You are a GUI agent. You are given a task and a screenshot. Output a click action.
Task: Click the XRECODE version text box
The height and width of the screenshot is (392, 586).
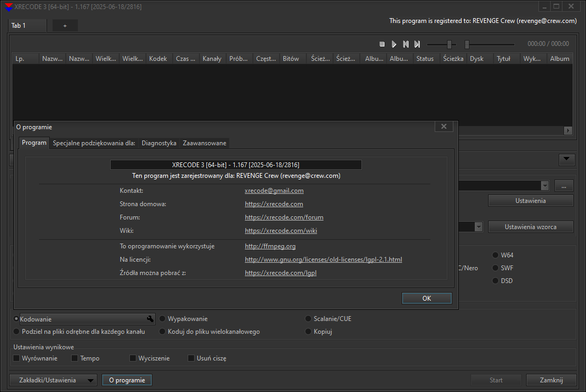236,164
